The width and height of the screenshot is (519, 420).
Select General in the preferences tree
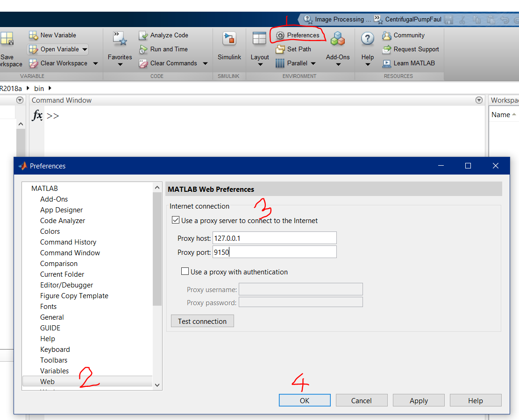coord(52,317)
